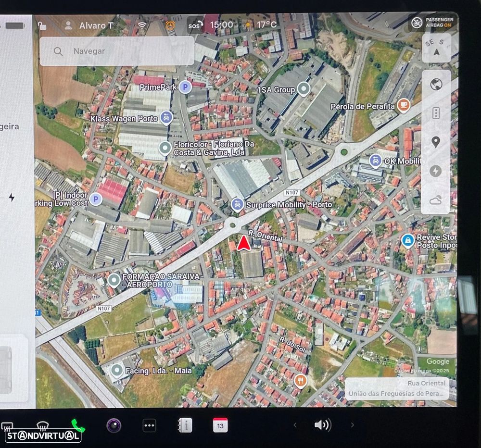Tap the R. Oriental street label

265,236
